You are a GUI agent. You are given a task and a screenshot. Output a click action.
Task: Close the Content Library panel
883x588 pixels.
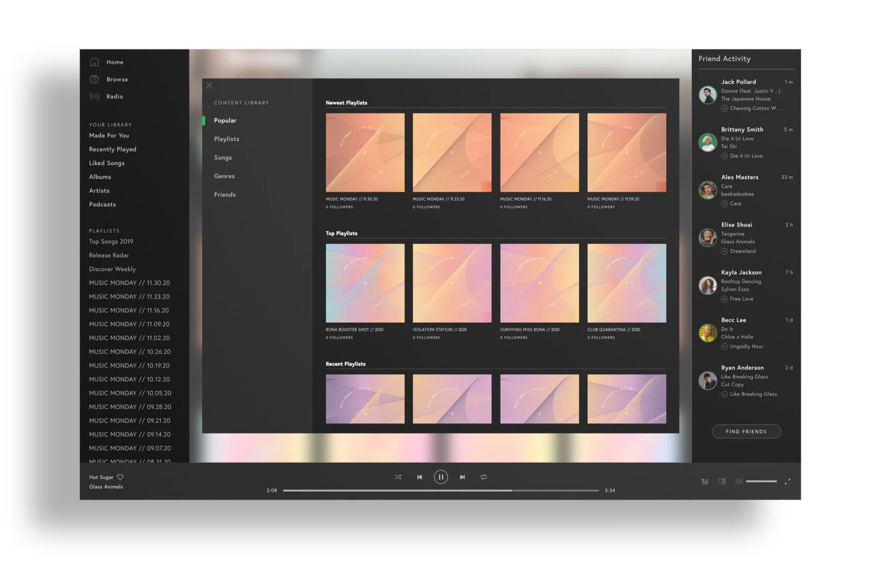209,86
